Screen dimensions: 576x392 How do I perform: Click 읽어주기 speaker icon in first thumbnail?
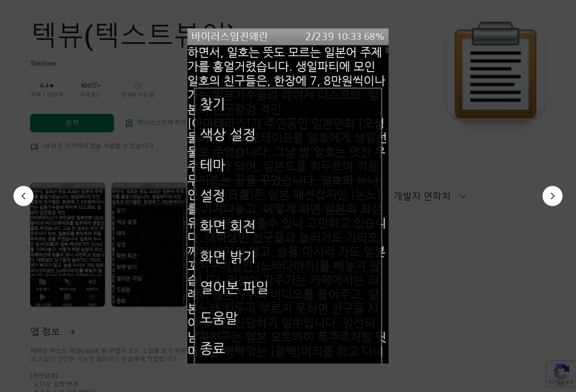pos(92,281)
